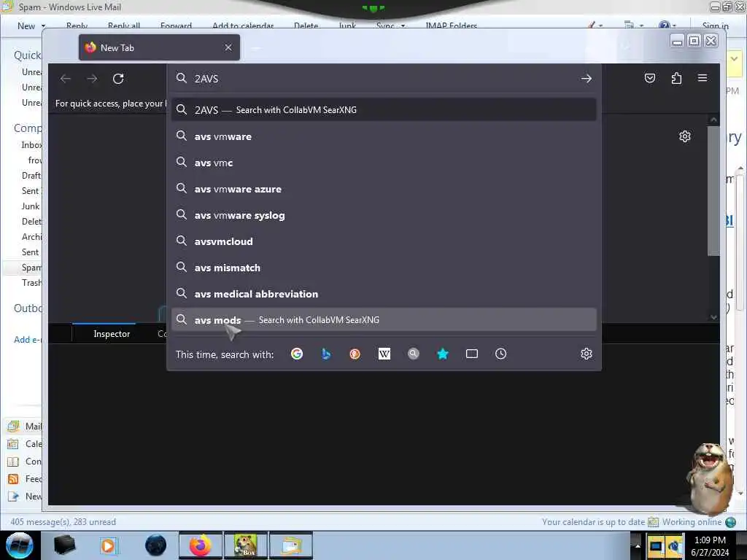Click the Firefox back arrow button

click(66, 79)
